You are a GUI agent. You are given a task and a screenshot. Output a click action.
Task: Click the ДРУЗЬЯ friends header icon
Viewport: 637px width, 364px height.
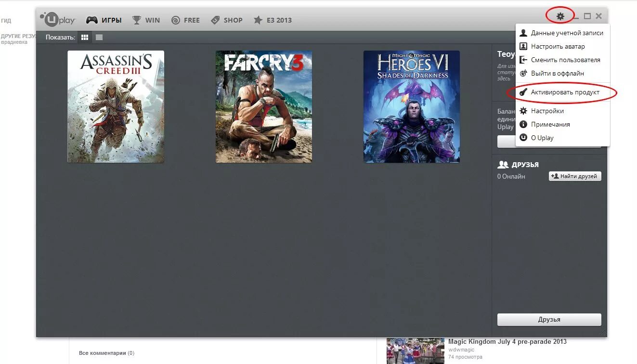point(503,165)
